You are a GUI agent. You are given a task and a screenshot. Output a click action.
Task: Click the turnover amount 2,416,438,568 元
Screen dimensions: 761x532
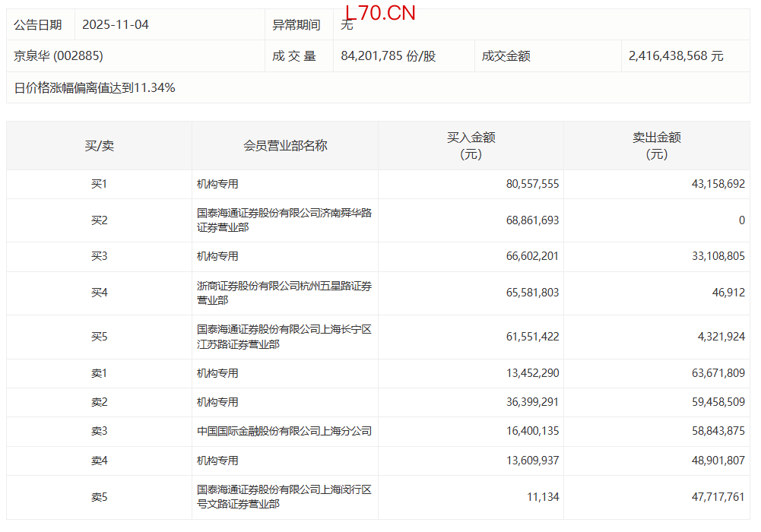click(x=676, y=56)
